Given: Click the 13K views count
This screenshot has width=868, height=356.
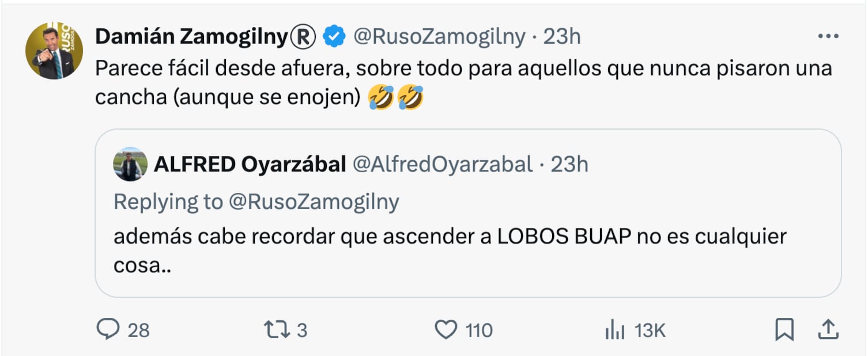Looking at the screenshot, I should point(650,330).
